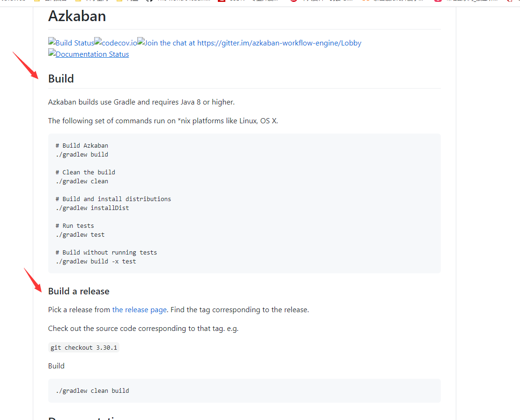Click the ./gradlew clean build code block

pos(245,390)
